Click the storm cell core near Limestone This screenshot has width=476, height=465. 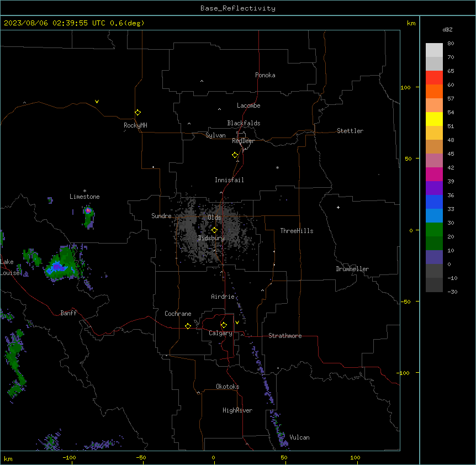click(88, 210)
